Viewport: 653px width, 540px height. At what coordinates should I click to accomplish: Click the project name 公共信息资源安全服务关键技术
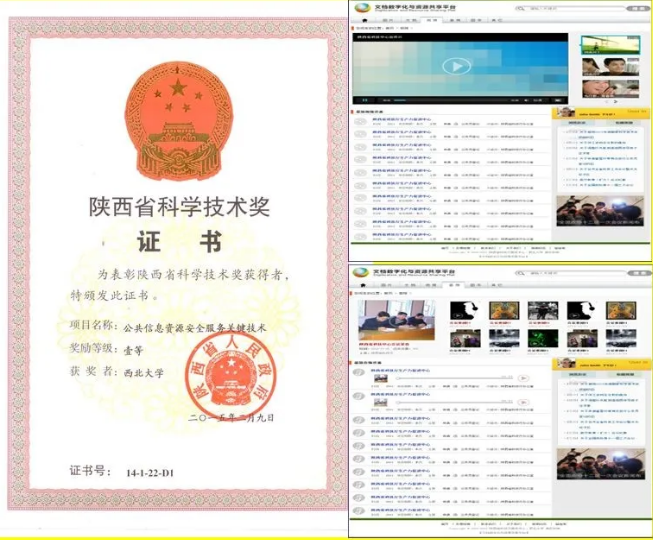pyautogui.click(x=195, y=328)
